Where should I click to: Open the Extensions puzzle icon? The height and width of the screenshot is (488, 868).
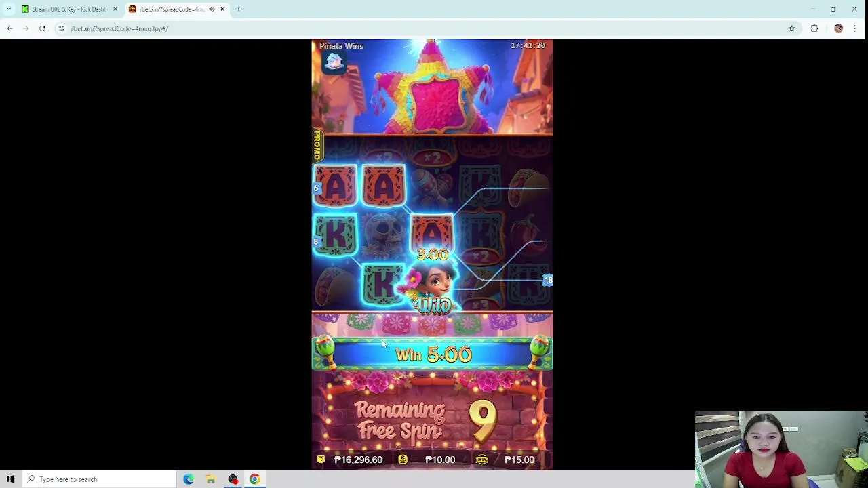coord(814,28)
